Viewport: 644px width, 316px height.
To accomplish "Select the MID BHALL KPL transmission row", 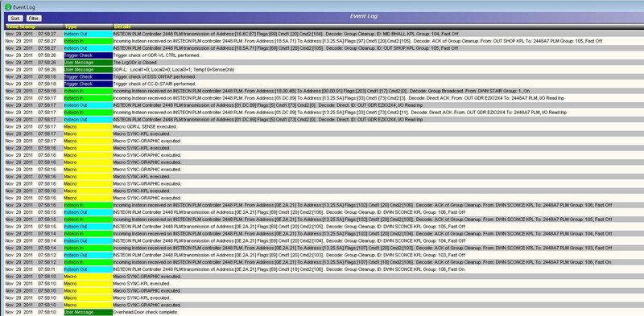I will 324,34.
